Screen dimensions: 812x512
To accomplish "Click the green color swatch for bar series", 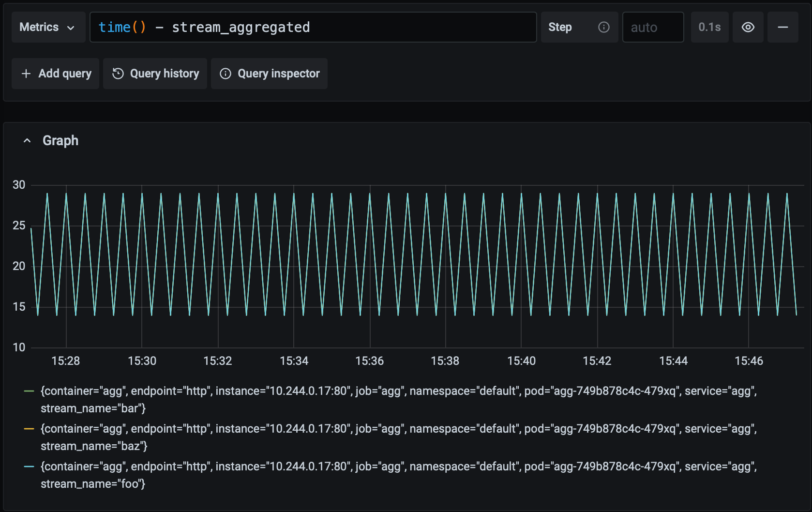I will pyautogui.click(x=29, y=391).
